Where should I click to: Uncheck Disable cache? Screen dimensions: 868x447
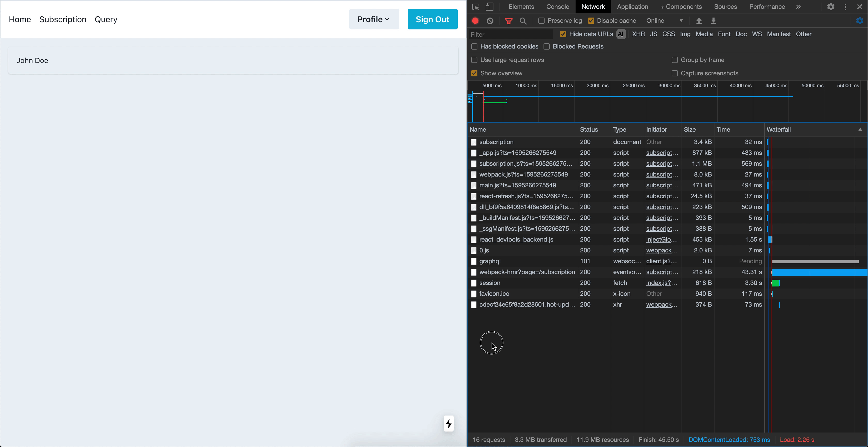coord(591,21)
